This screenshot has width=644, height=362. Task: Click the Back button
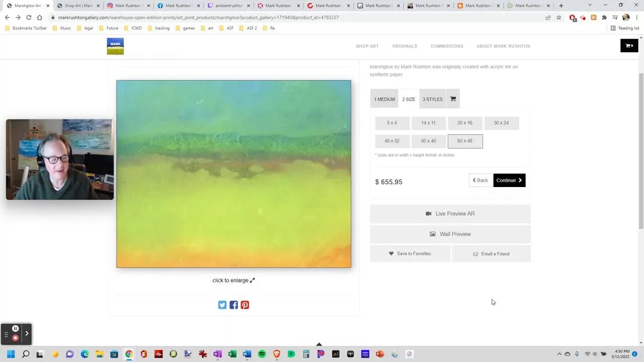[480, 180]
